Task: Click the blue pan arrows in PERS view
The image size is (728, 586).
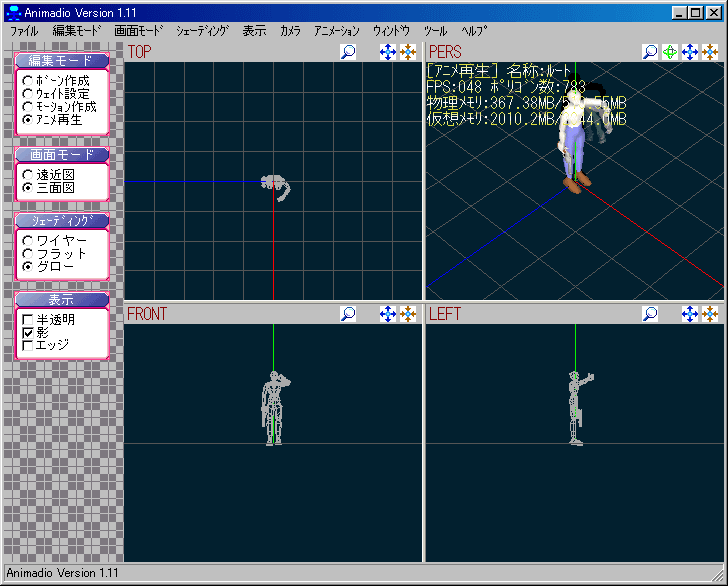Action: tap(690, 52)
